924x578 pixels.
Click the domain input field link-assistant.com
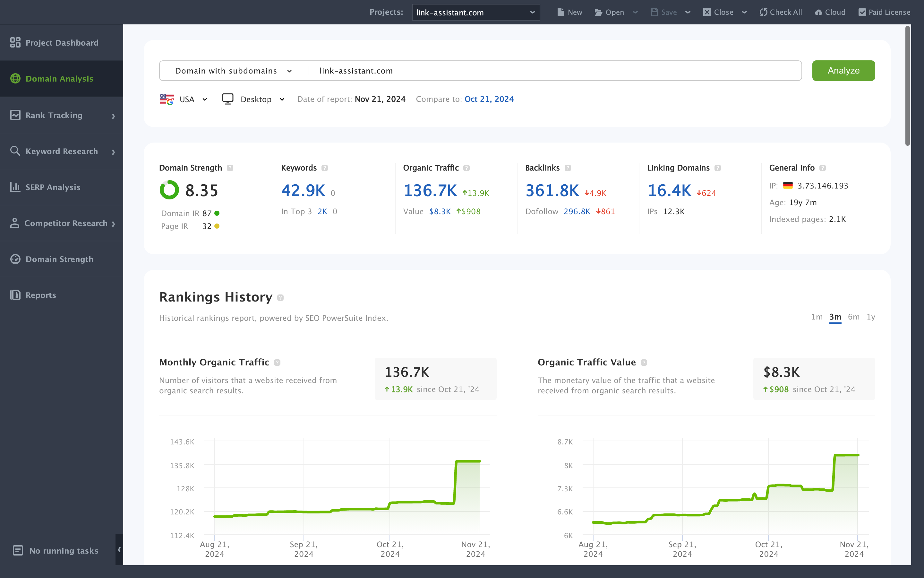point(555,71)
